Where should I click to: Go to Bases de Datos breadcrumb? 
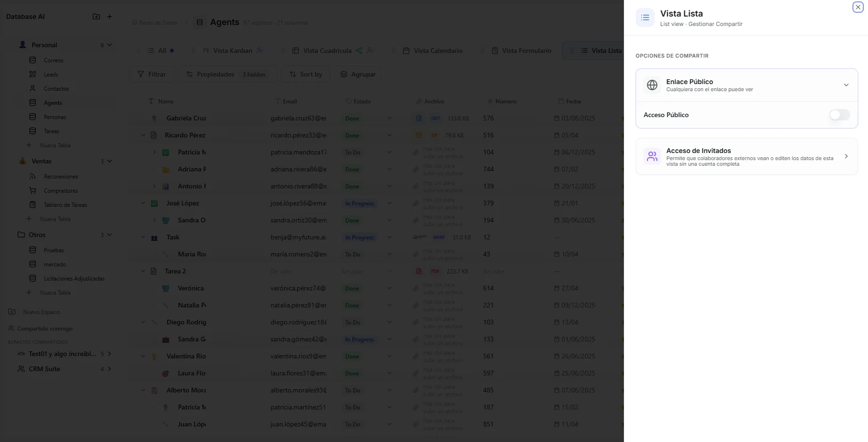click(x=154, y=23)
